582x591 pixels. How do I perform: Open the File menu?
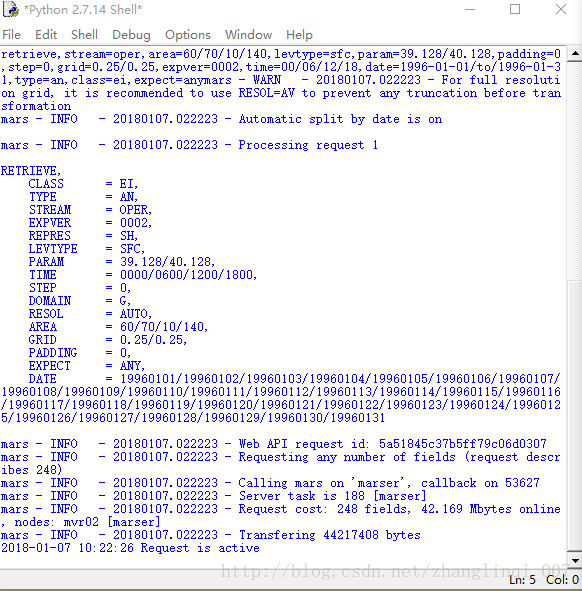pos(11,35)
